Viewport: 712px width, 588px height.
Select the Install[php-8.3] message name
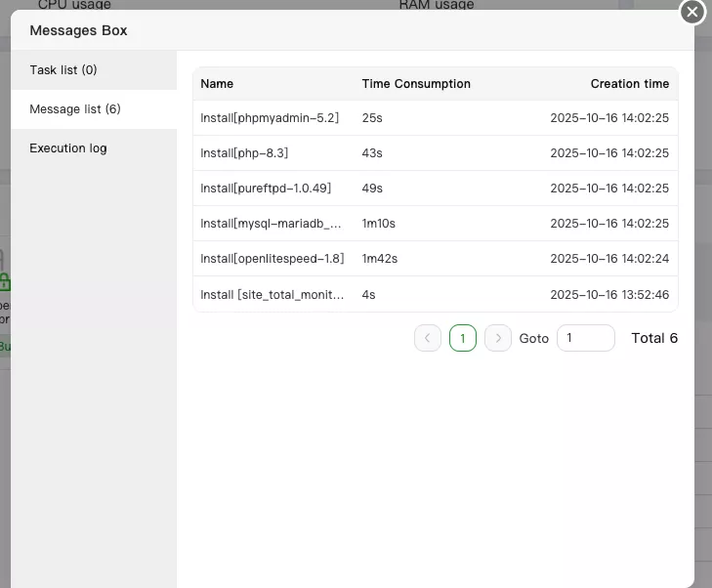coord(244,153)
